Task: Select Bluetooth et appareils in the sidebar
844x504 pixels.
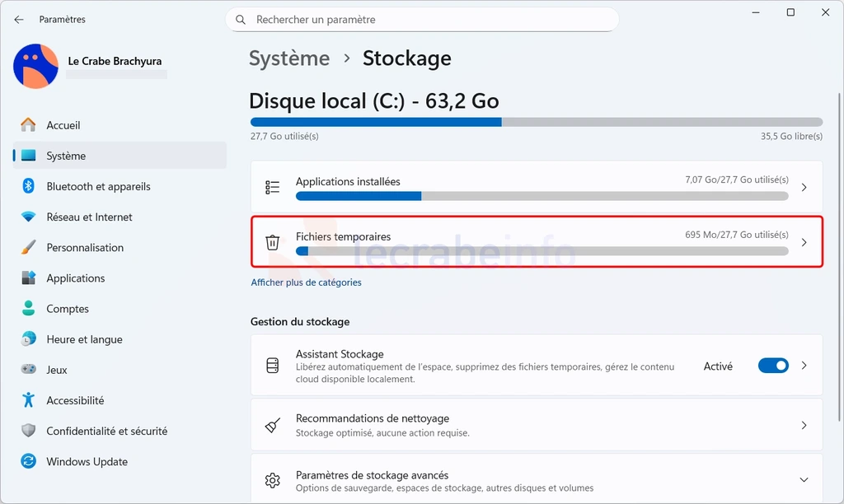Action: 120,186
